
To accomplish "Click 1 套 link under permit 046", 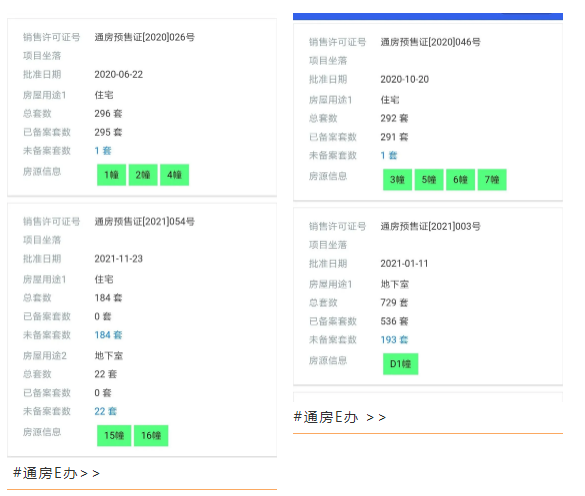I will pos(389,156).
